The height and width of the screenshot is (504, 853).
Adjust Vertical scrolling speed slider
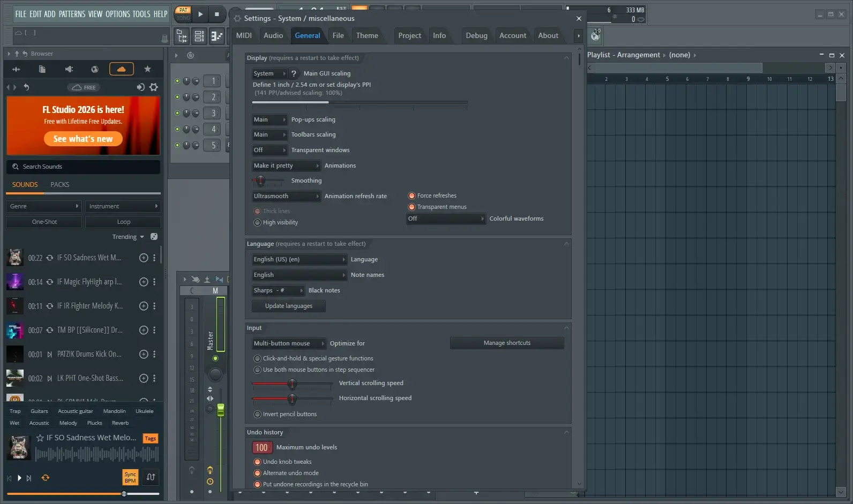tap(292, 383)
